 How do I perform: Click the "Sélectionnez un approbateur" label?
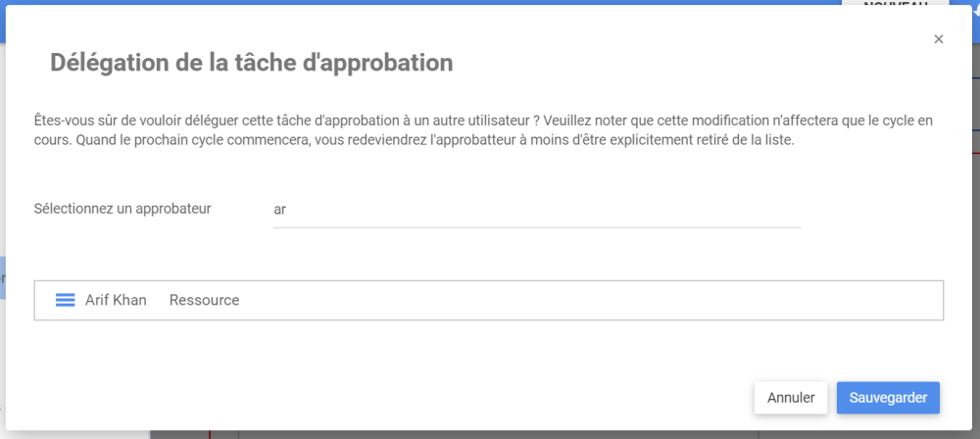coord(122,209)
